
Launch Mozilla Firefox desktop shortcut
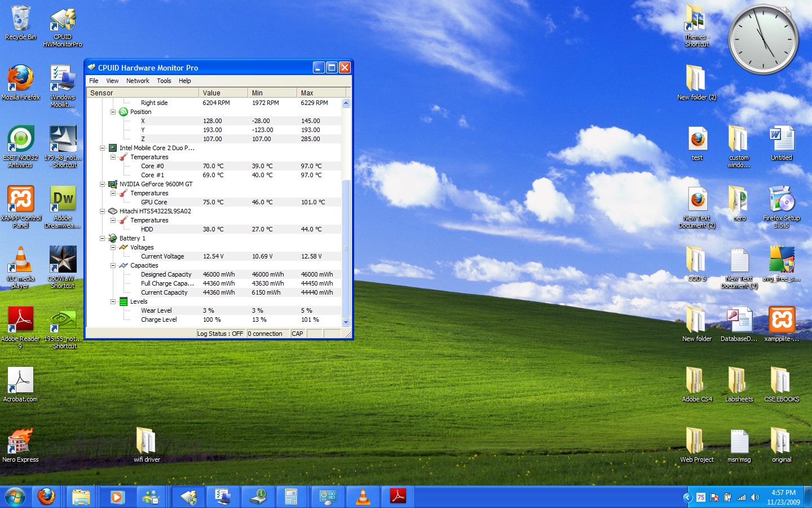click(20, 82)
